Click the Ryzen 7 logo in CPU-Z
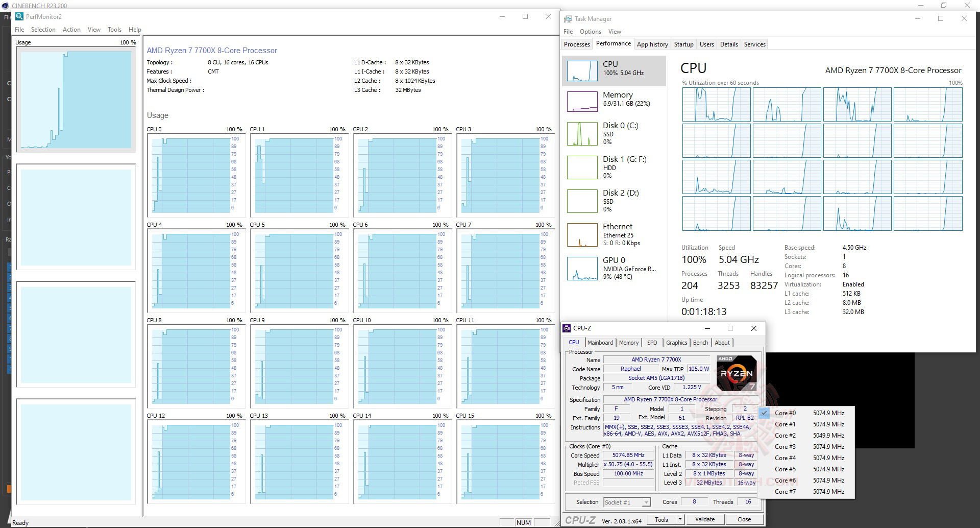Image resolution: width=980 pixels, height=528 pixels. point(737,373)
